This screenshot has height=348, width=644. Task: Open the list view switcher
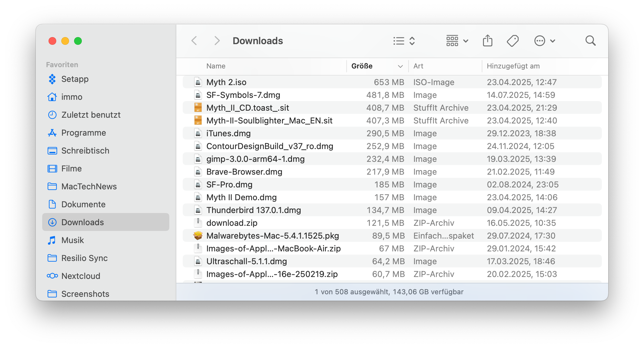click(x=404, y=41)
